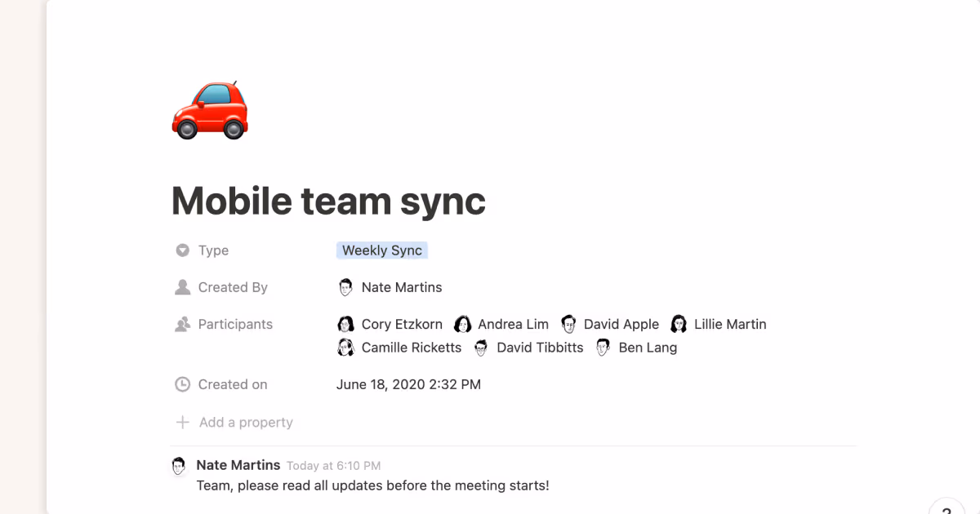
Task: Select David Apple in Participants
Action: (x=621, y=324)
